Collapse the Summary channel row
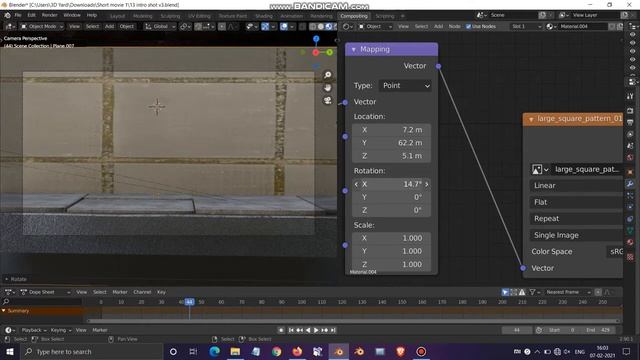The image size is (640, 360). 4,311
